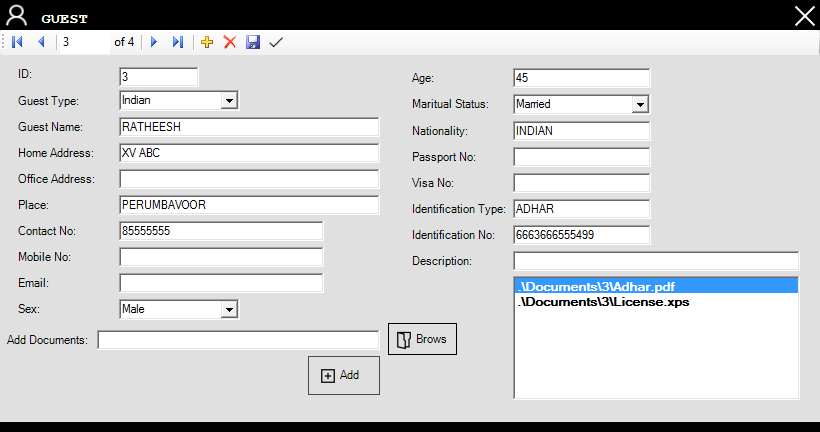Screen dimensions: 820x432
Task: Click the checkmark confirm icon
Action: (276, 42)
